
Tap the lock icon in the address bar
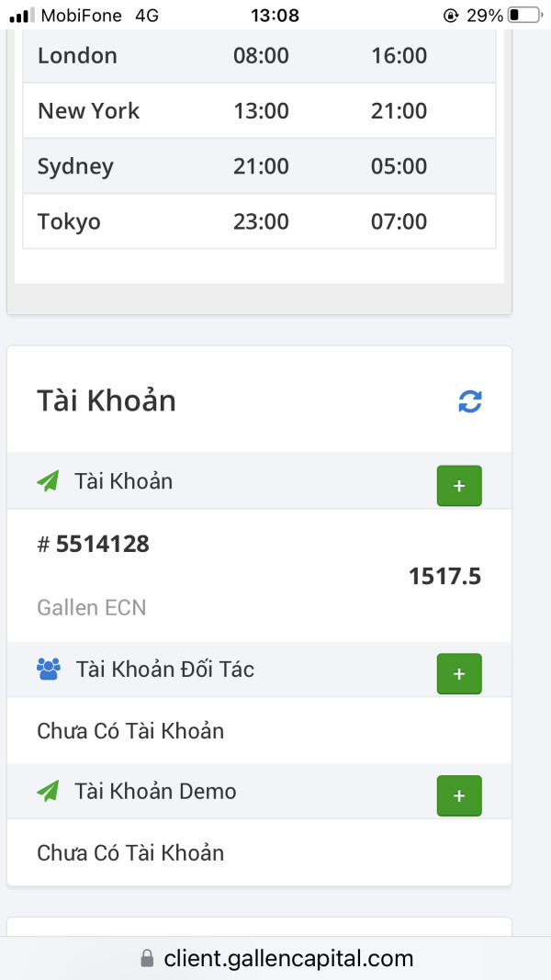pyautogui.click(x=147, y=959)
